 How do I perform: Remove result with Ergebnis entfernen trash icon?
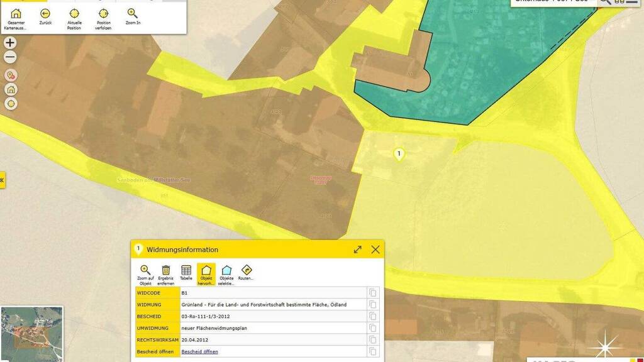pyautogui.click(x=166, y=270)
